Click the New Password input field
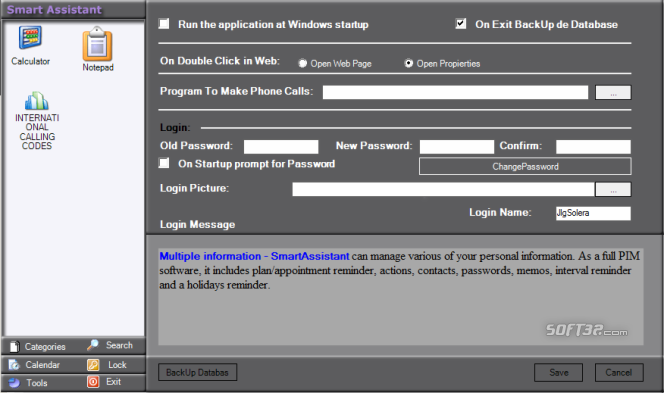The image size is (664, 393). (x=457, y=147)
